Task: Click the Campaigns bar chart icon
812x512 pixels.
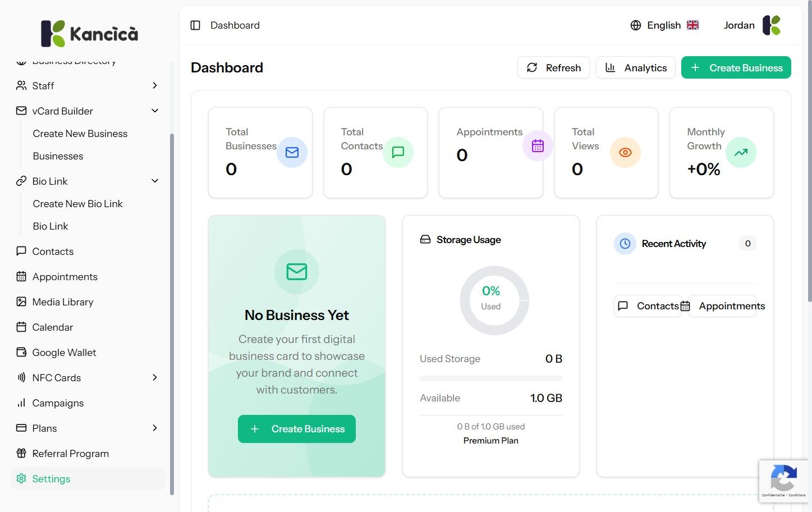Action: [21, 403]
